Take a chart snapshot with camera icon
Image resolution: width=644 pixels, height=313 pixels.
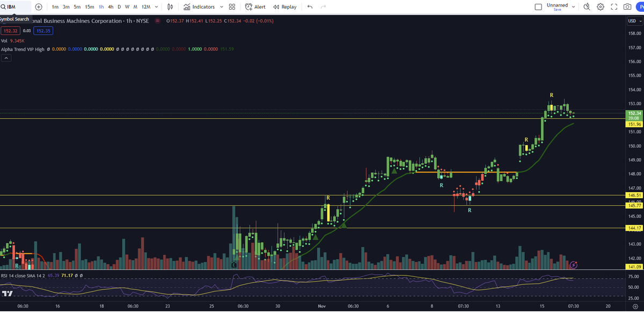click(x=628, y=7)
